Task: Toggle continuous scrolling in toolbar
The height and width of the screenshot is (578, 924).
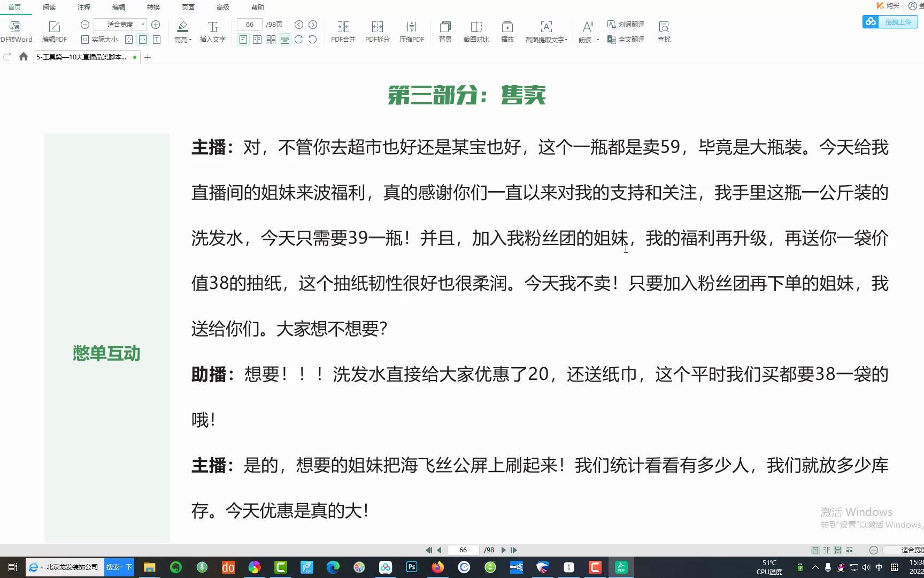Action: (285, 40)
